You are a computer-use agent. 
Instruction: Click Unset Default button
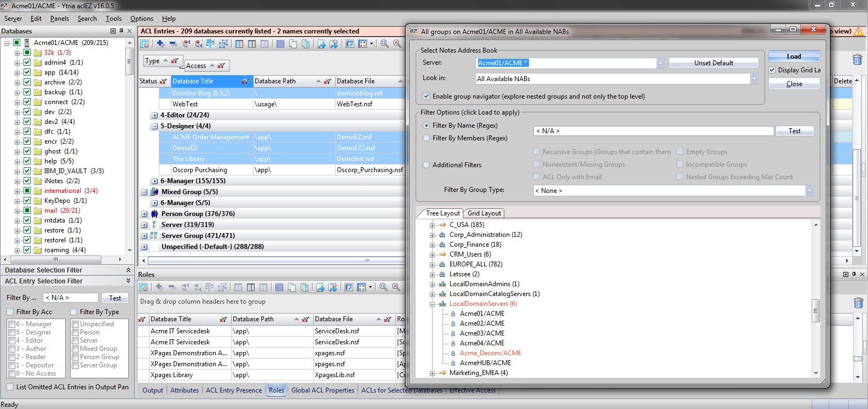(714, 63)
